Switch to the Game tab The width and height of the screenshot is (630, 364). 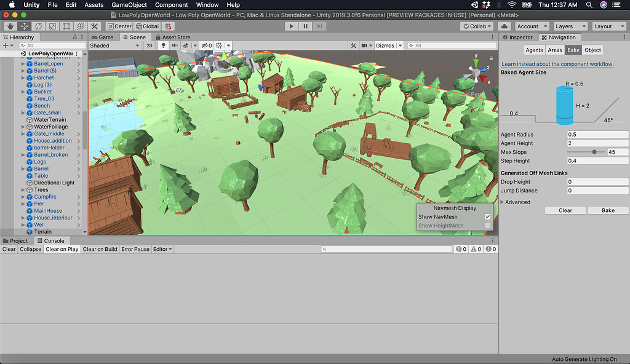(102, 37)
